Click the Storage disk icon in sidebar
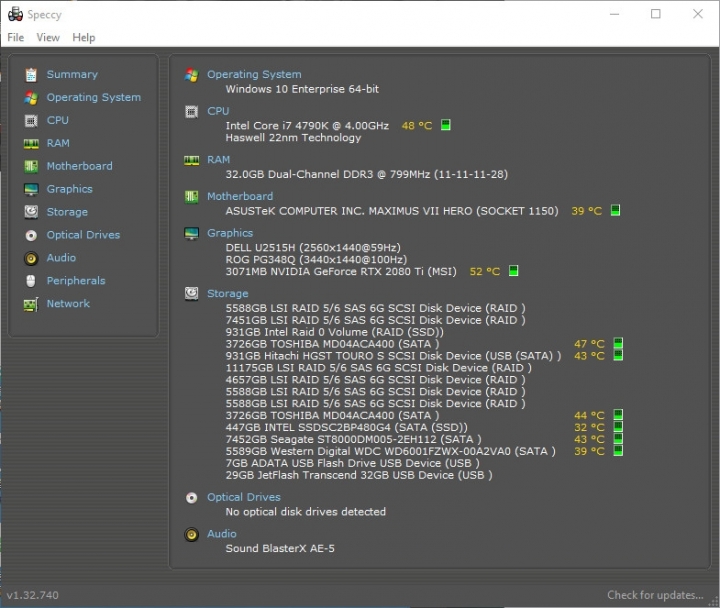This screenshot has height=608, width=720. pyautogui.click(x=31, y=212)
